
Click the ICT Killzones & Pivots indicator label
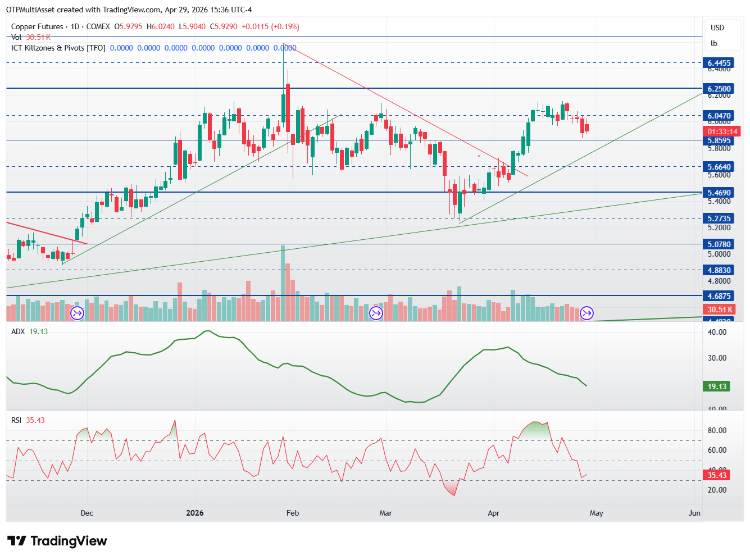tap(58, 48)
